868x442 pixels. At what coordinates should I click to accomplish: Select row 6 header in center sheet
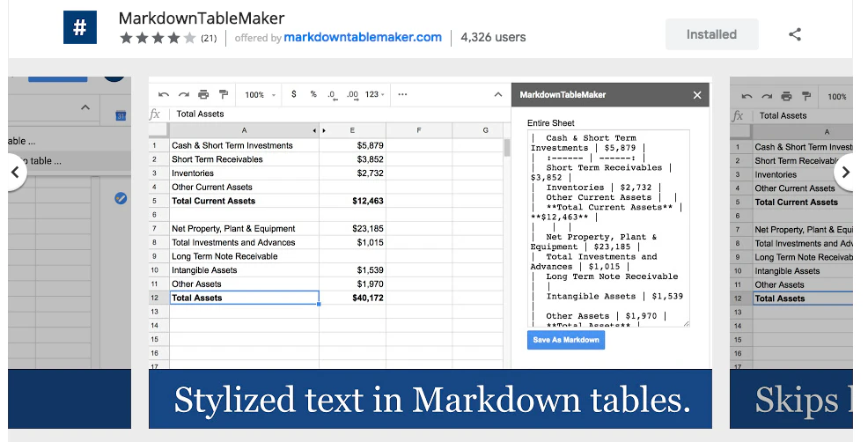click(x=158, y=215)
